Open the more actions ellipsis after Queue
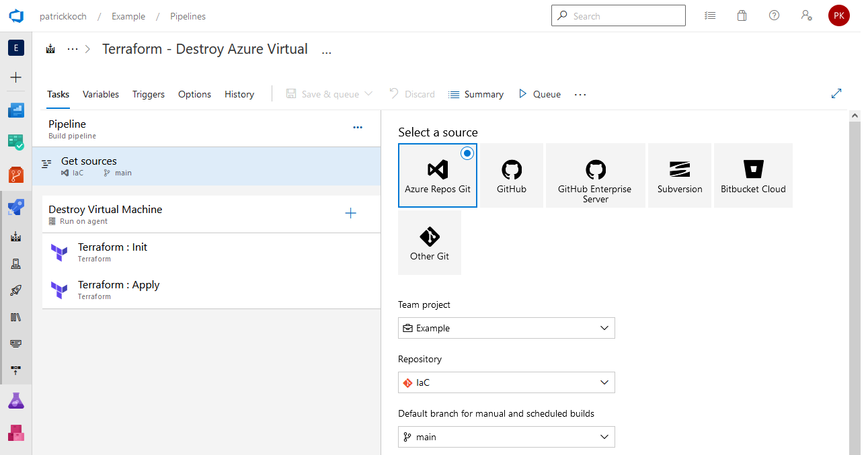The height and width of the screenshot is (455, 868). [580, 94]
